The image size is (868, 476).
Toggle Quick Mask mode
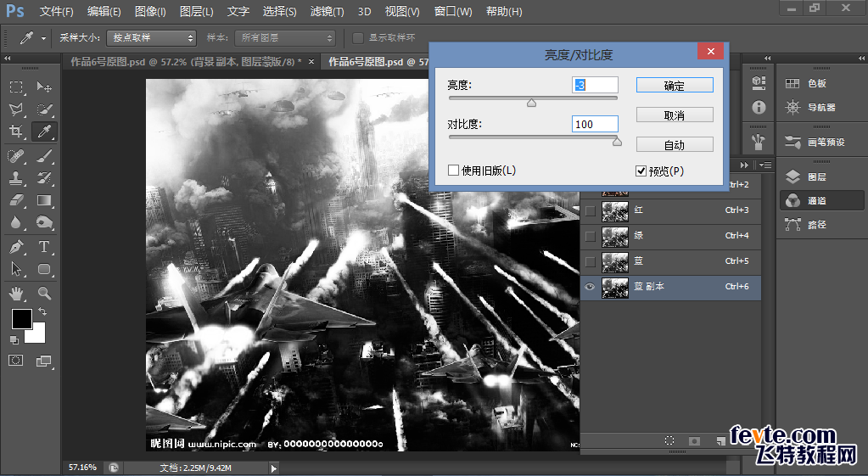pyautogui.click(x=16, y=361)
